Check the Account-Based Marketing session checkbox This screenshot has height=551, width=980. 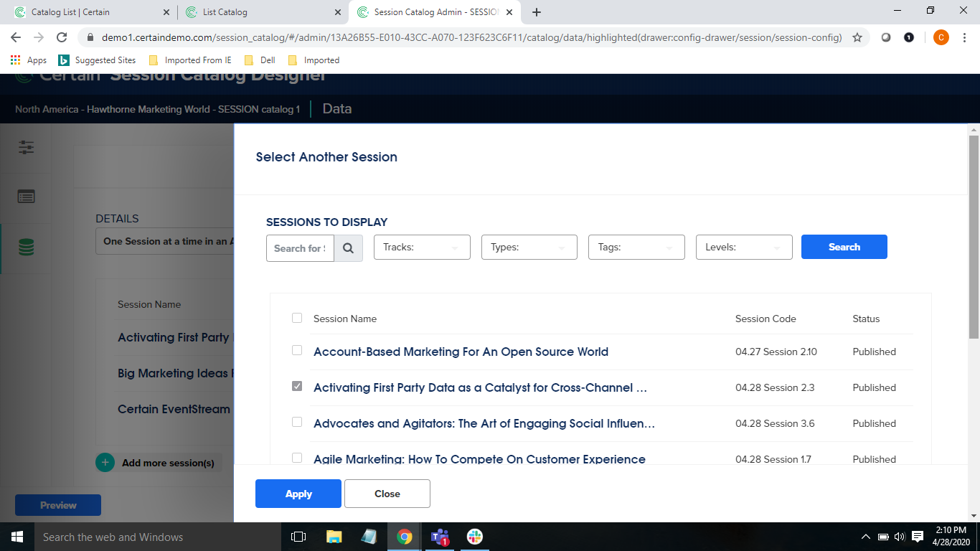297,351
